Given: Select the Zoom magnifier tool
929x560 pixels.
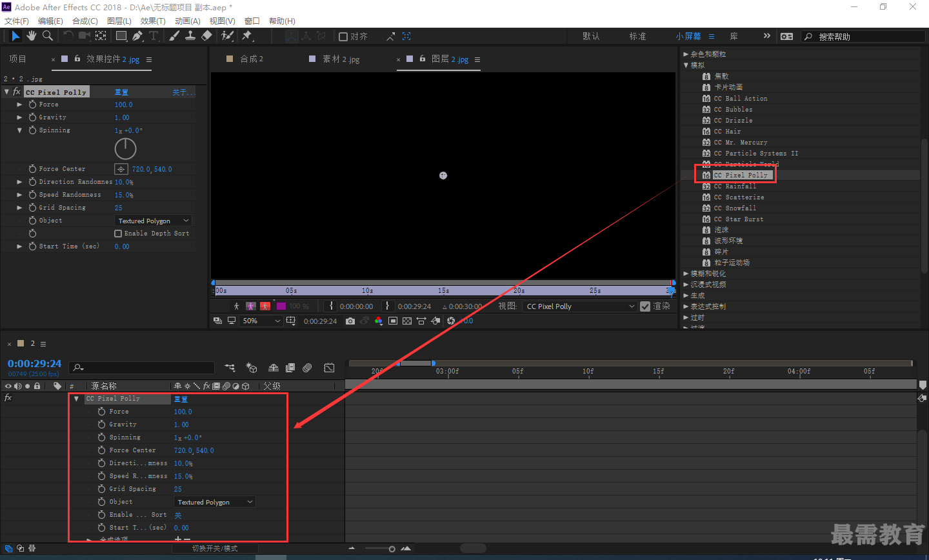Looking at the screenshot, I should coord(48,36).
